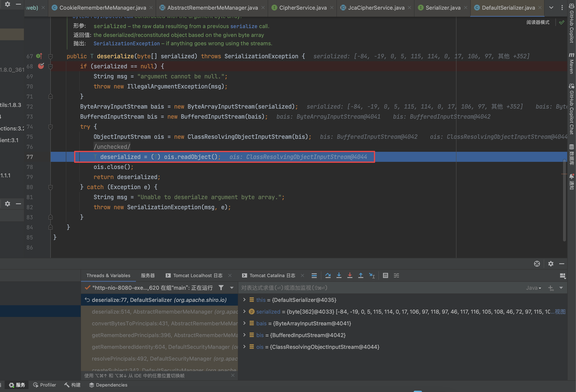This screenshot has width=576, height=392.
Task: Expand the 'serialized' byte array variable
Action: pyautogui.click(x=244, y=311)
